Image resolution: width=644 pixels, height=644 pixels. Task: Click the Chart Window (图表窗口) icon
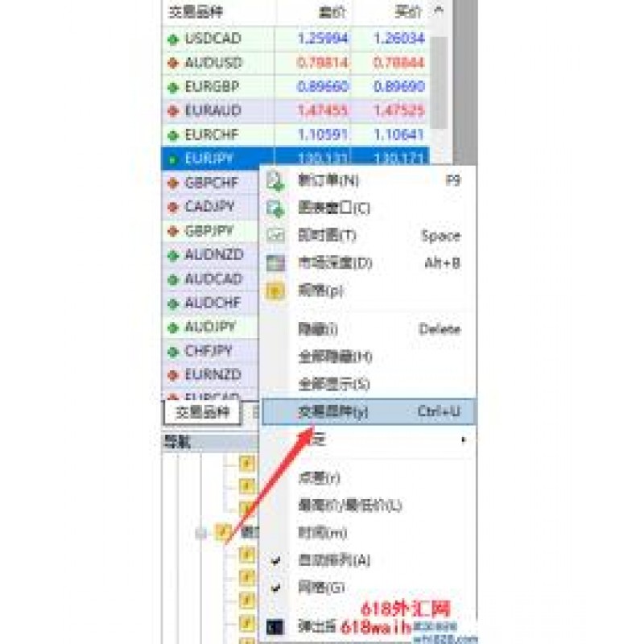click(x=275, y=208)
